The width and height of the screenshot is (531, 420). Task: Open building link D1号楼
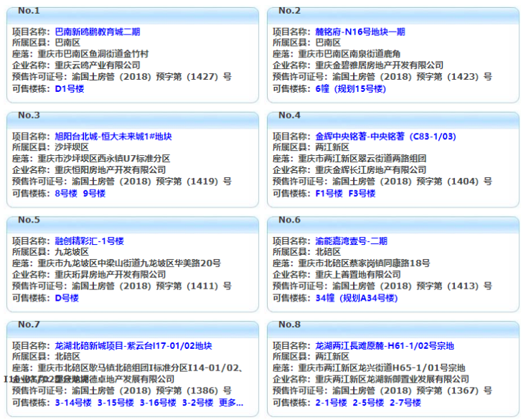70,89
